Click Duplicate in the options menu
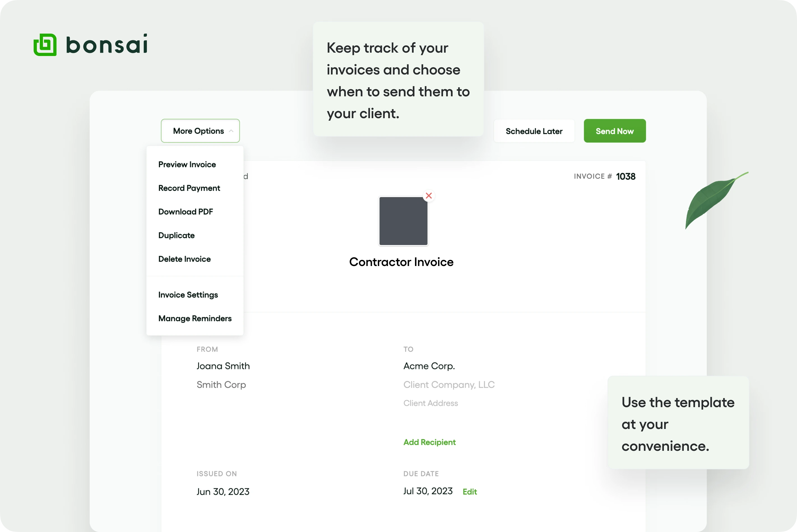The image size is (797, 532). coord(176,235)
